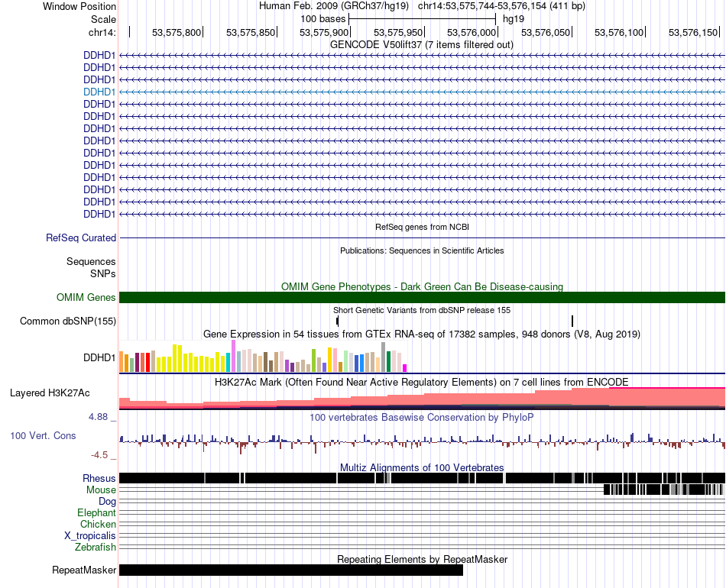Click the OMIM Genes track label
The height and width of the screenshot is (588, 726).
point(86,298)
